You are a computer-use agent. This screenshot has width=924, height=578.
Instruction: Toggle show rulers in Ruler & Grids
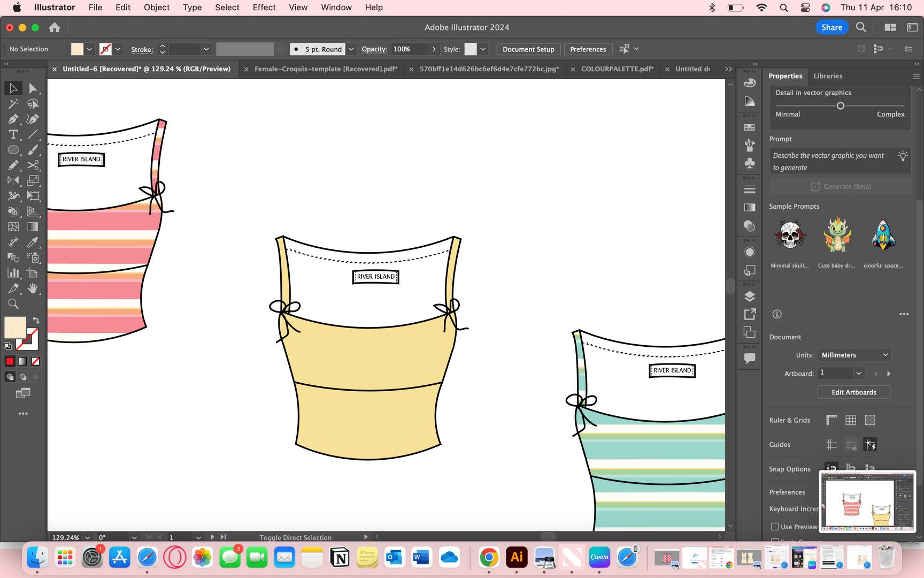pyautogui.click(x=831, y=420)
